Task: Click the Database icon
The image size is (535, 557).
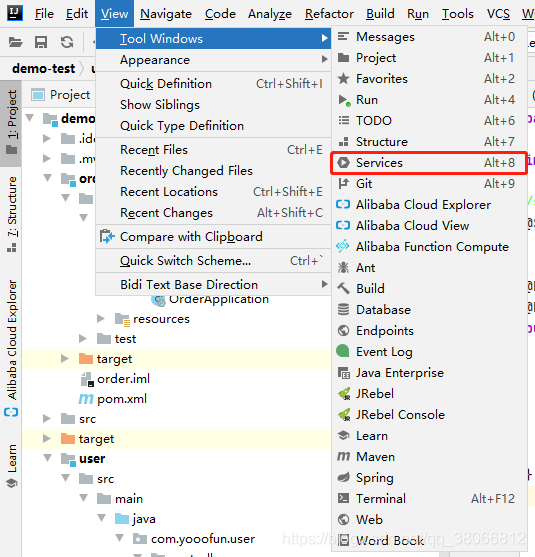Action: [343, 309]
